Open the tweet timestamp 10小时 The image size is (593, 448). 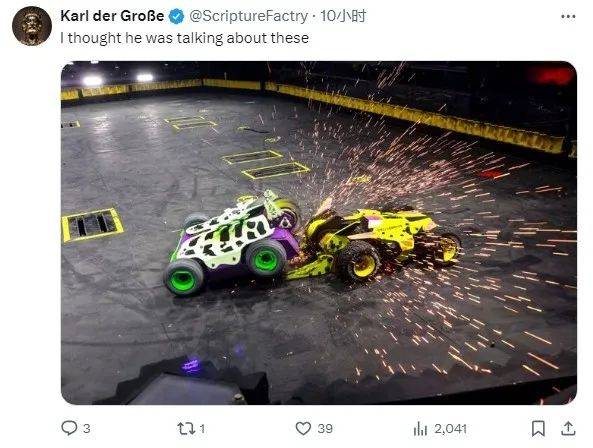[x=343, y=16]
